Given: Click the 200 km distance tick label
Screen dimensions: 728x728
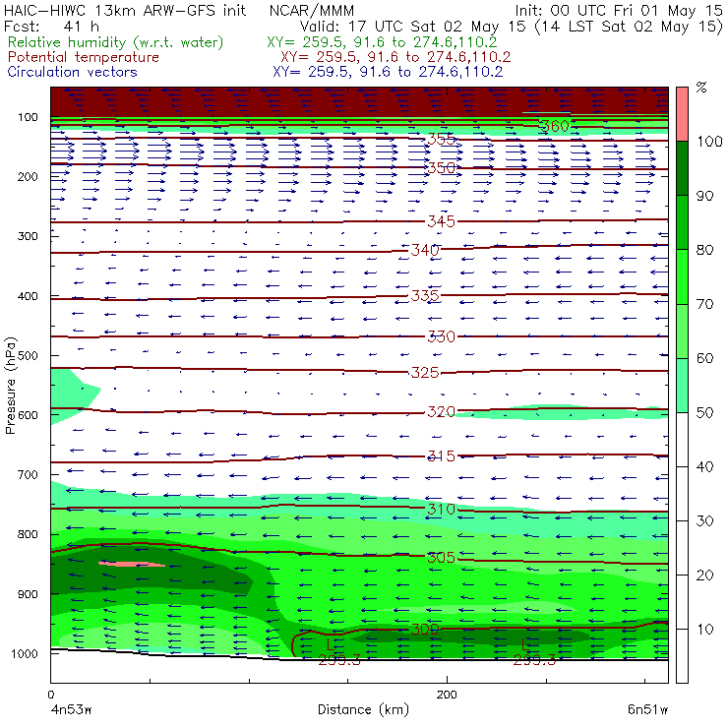Looking at the screenshot, I should coord(447,695).
